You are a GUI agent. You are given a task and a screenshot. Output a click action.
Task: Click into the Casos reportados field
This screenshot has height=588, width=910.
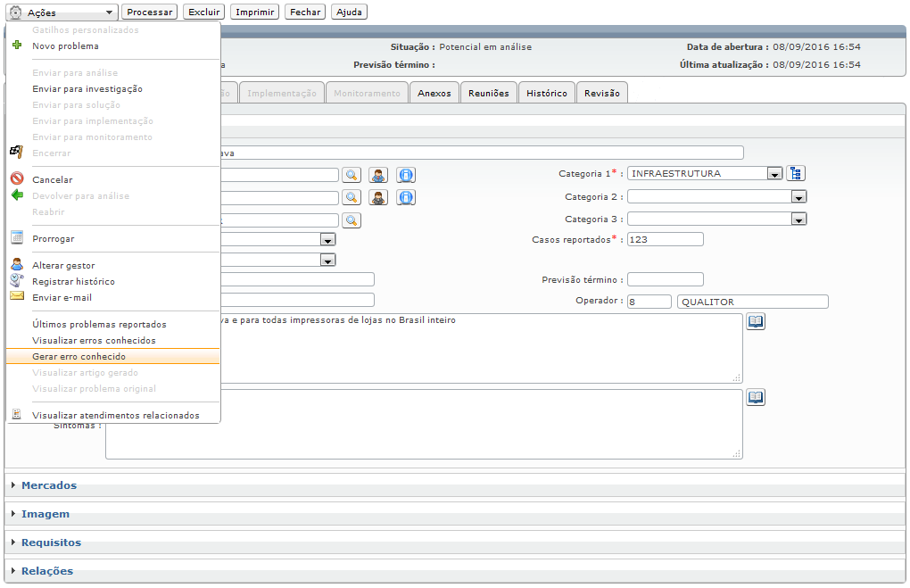click(x=665, y=239)
